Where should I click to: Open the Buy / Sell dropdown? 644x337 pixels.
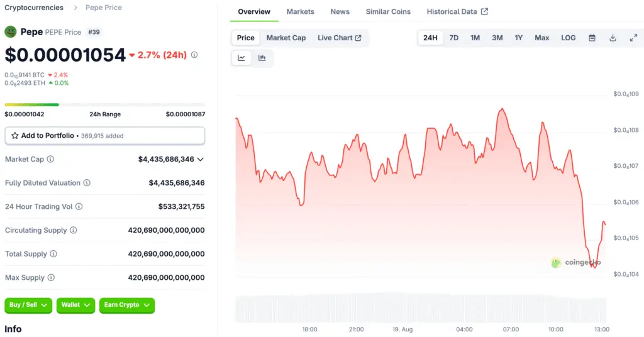28,305
